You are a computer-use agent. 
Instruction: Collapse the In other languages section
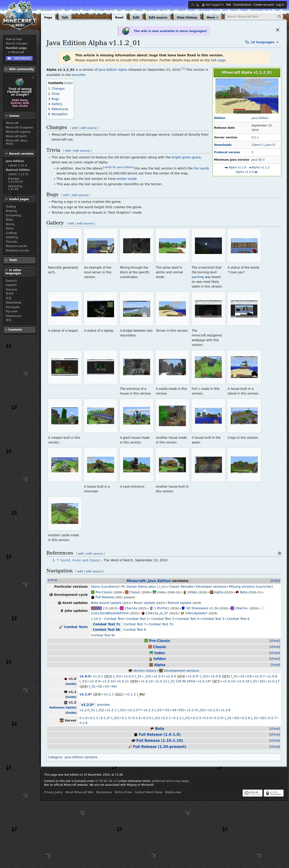[x=20, y=272]
